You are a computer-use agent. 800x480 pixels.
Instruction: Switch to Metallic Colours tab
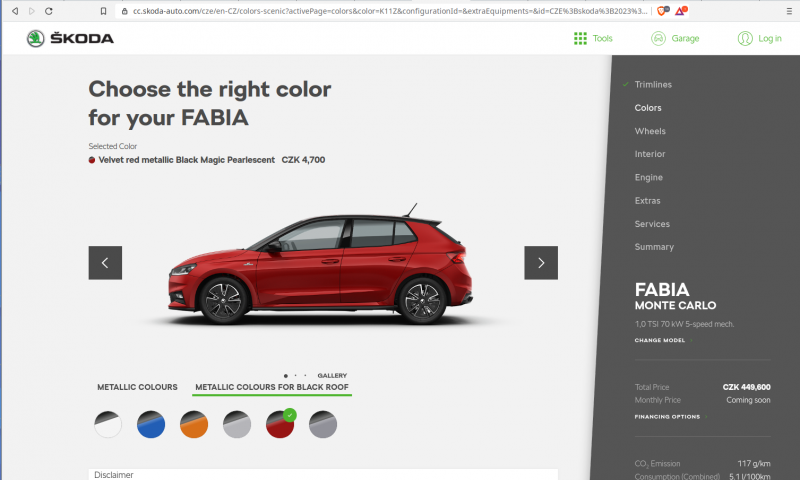[x=137, y=387]
